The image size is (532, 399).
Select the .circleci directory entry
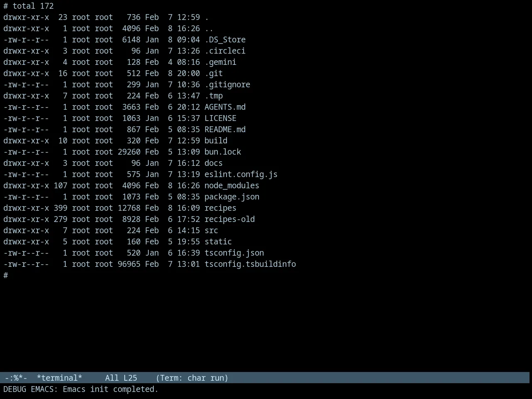(x=225, y=51)
